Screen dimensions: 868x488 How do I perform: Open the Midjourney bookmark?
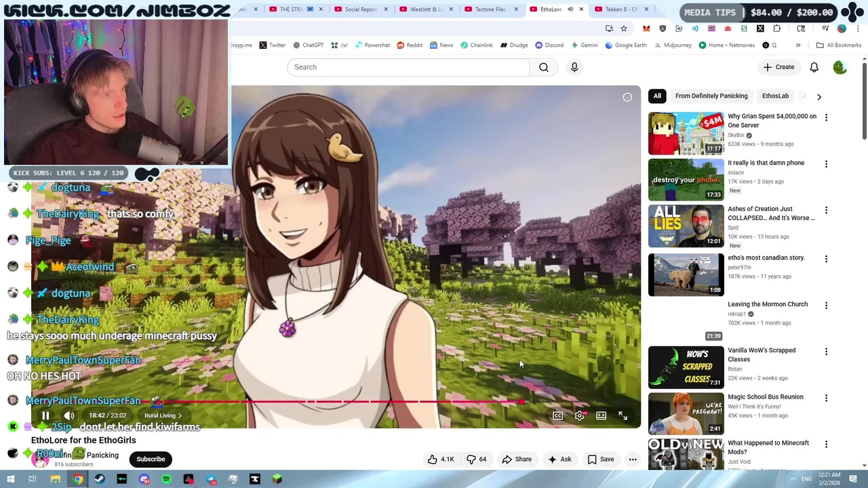click(x=673, y=45)
